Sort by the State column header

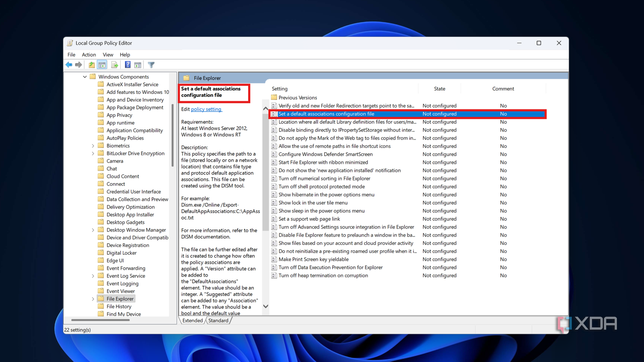tap(440, 89)
